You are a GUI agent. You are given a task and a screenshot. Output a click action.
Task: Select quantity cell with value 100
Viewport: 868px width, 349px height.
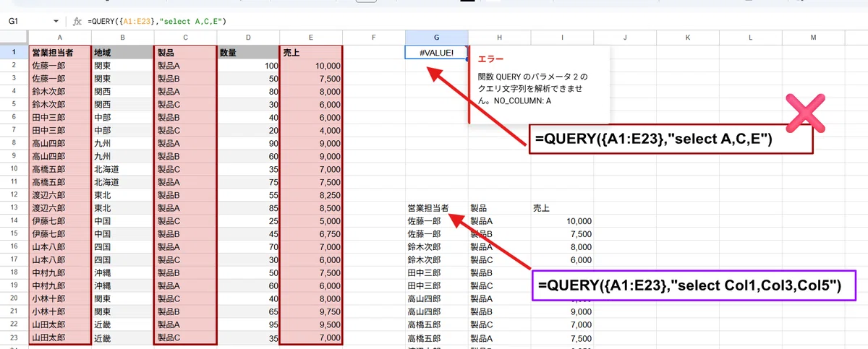(248, 65)
